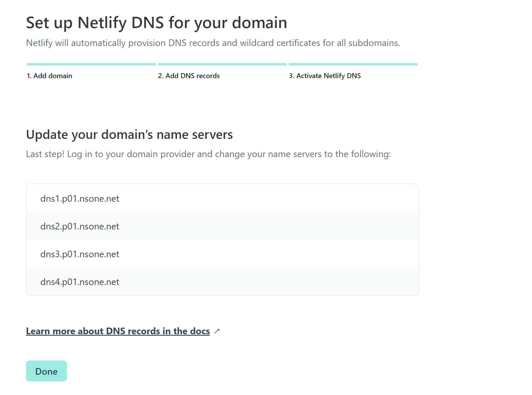The image size is (532, 395).
Task: Click the dns2.p01.nsone.net name server row
Action: (222, 226)
